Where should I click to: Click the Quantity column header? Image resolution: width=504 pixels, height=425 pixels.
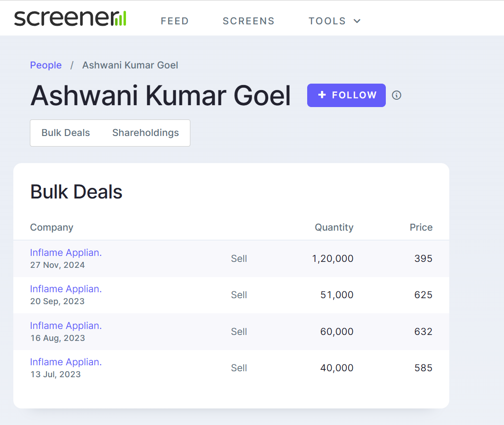tap(334, 227)
